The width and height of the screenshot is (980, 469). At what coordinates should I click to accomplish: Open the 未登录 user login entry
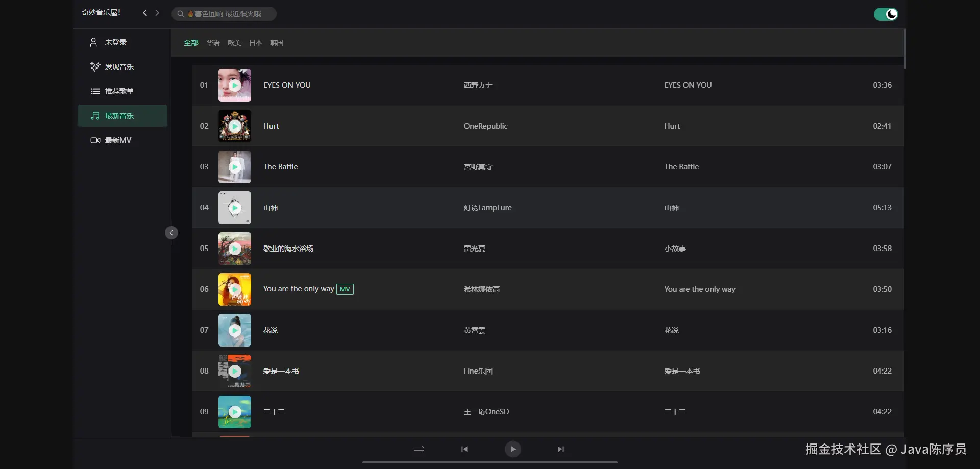(115, 42)
